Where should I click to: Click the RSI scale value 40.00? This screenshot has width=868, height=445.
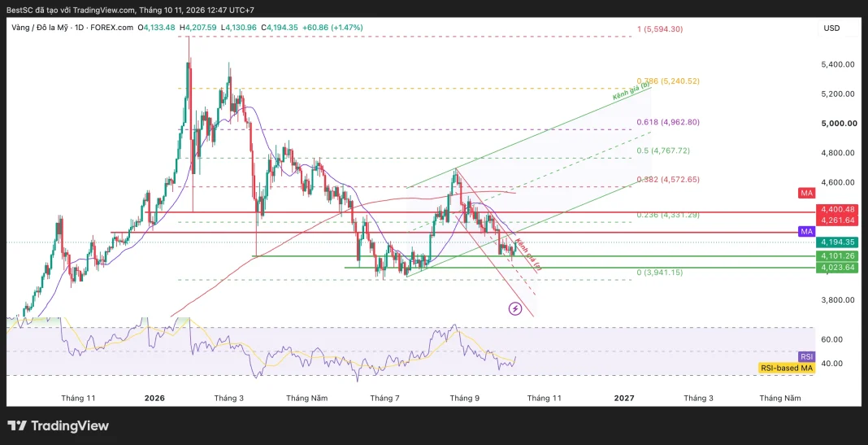tap(832, 364)
